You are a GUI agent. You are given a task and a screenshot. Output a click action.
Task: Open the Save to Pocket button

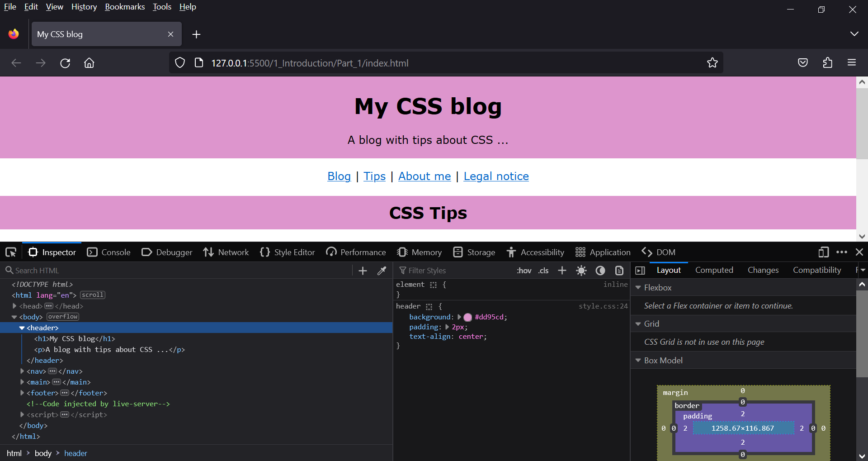[x=803, y=63]
